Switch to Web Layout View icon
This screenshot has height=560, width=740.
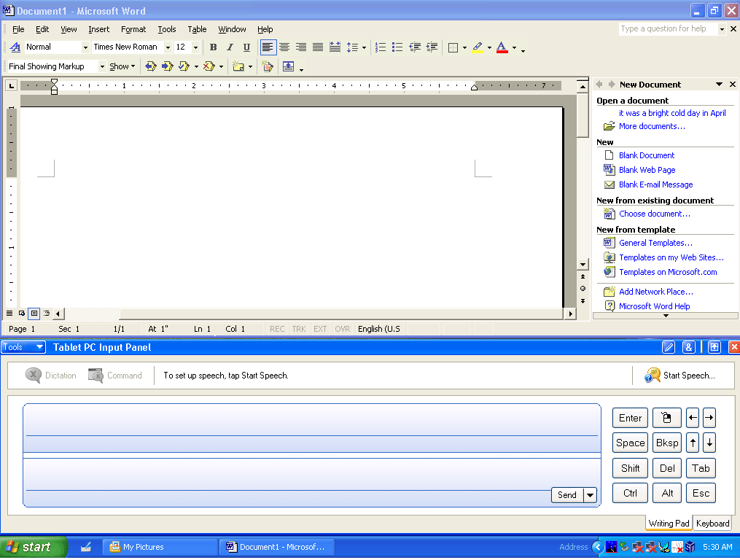click(22, 314)
